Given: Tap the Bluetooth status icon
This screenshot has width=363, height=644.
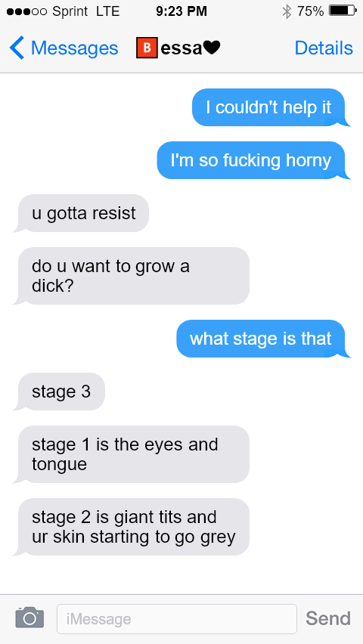Looking at the screenshot, I should pyautogui.click(x=287, y=11).
